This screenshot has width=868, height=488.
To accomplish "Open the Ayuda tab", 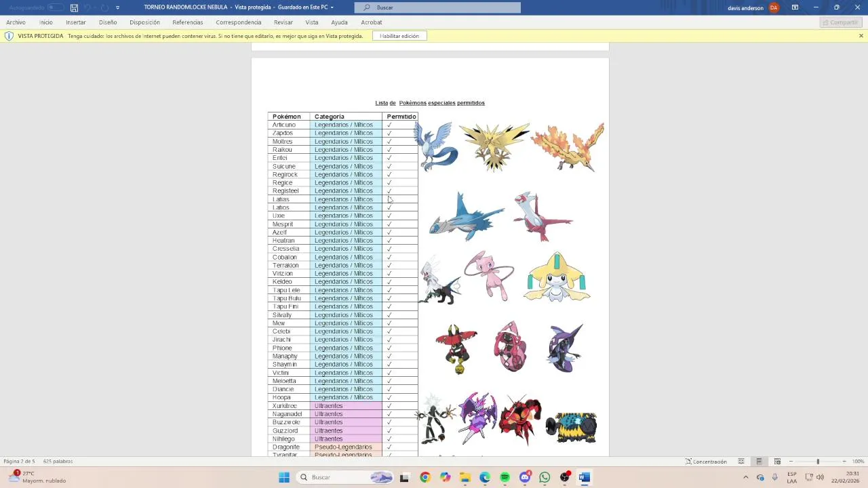I will [339, 22].
